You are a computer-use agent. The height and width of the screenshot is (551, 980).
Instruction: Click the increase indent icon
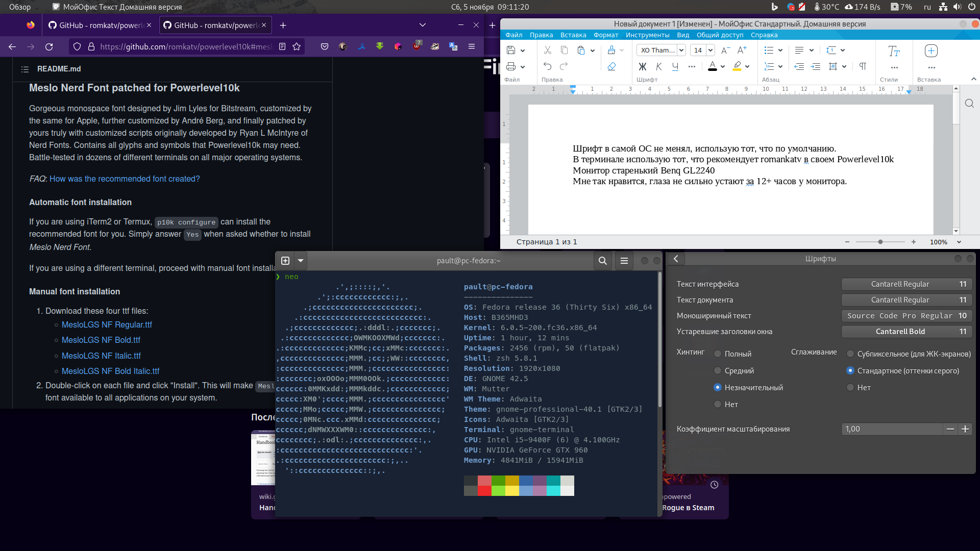click(816, 66)
